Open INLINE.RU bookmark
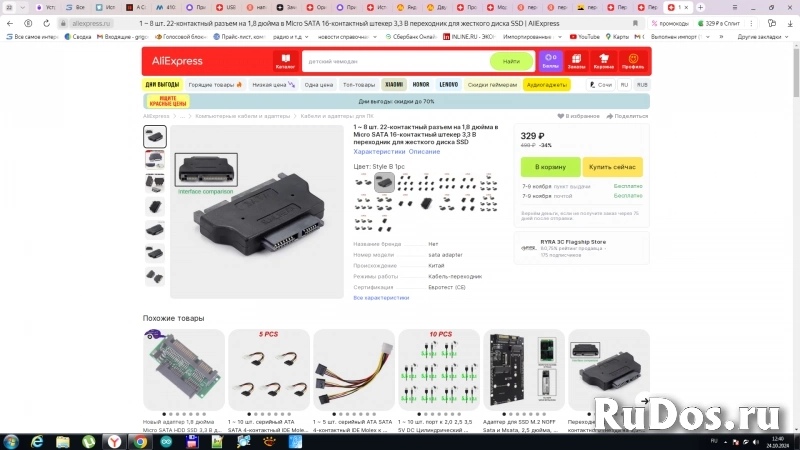The image size is (800, 450). 469,37
